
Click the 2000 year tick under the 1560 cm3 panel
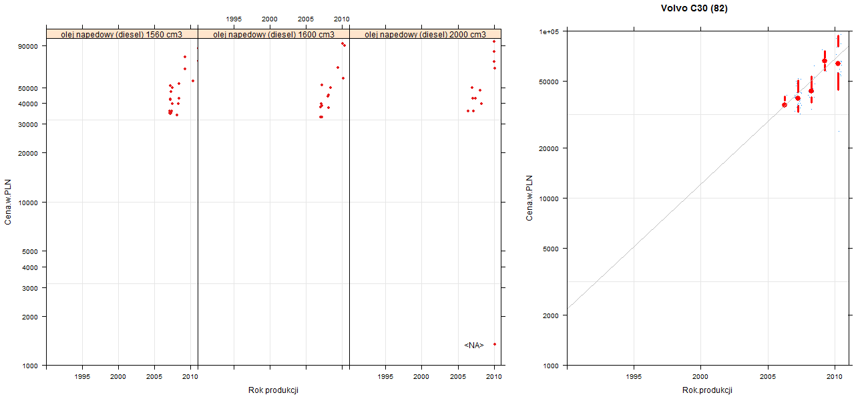tap(118, 377)
